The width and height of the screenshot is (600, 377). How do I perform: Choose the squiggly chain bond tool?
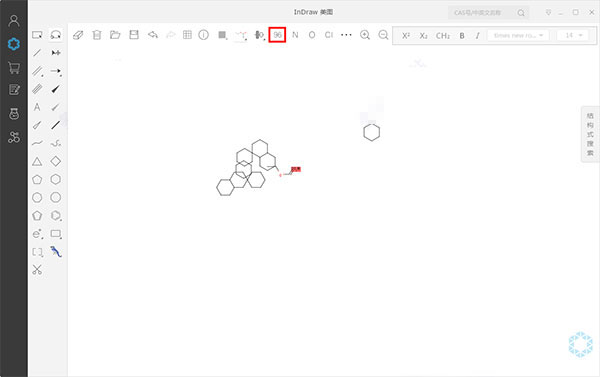coord(56,143)
